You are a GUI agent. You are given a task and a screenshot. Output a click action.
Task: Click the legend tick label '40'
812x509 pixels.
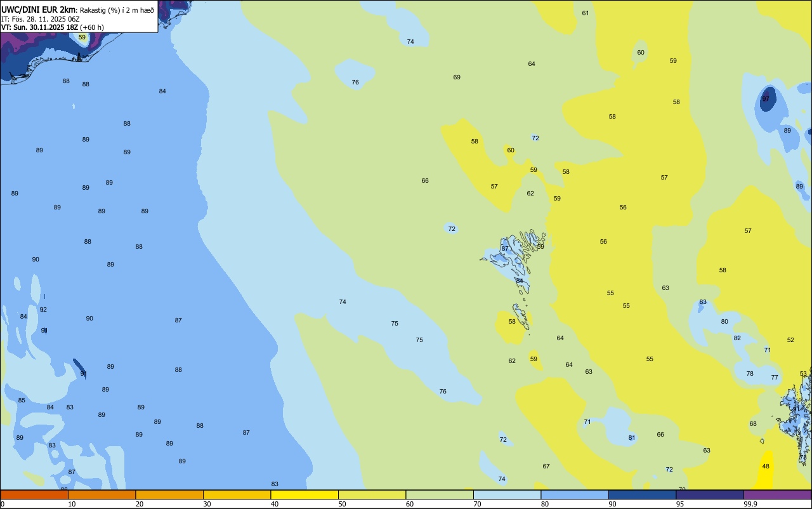click(275, 504)
